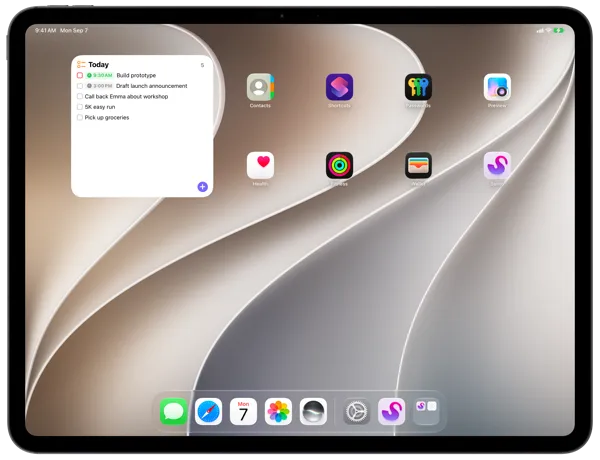
Task: Select Call back Emma about workshop text
Action: click(126, 96)
